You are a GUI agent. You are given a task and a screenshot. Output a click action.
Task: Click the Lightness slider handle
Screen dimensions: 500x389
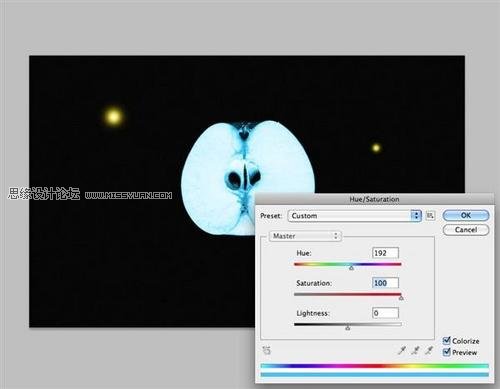348,328
